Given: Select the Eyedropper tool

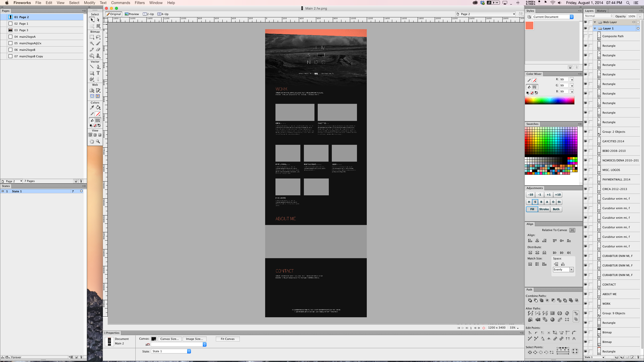Looking at the screenshot, I should [92, 107].
